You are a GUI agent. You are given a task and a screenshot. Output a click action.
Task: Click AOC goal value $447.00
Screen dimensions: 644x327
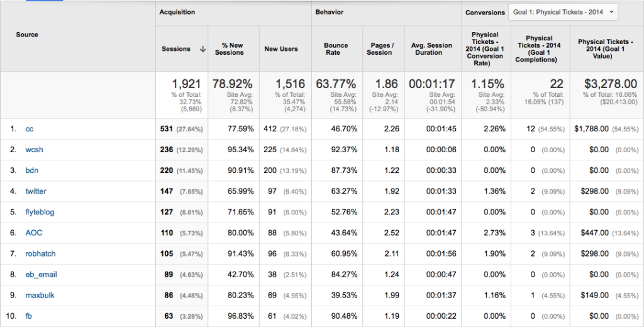pos(595,233)
